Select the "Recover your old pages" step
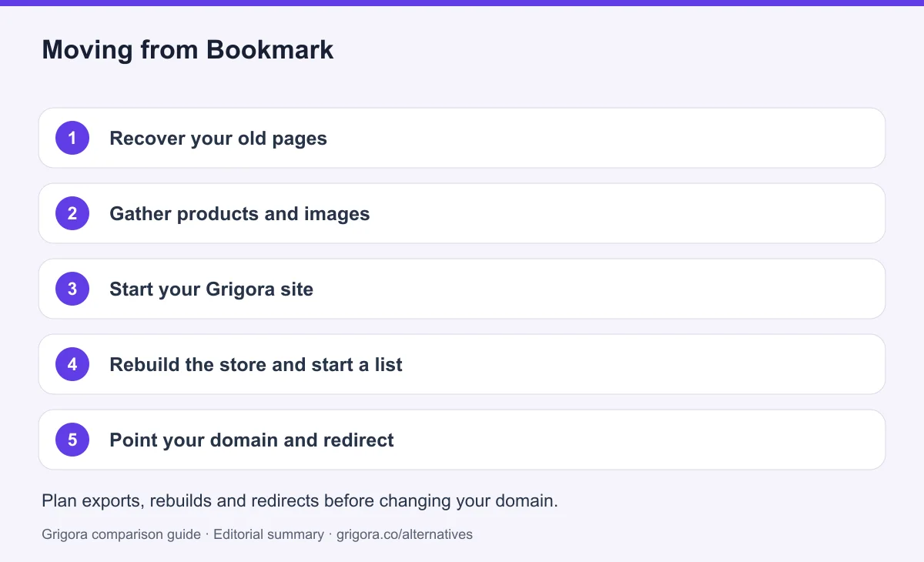The width and height of the screenshot is (924, 562). (x=462, y=138)
